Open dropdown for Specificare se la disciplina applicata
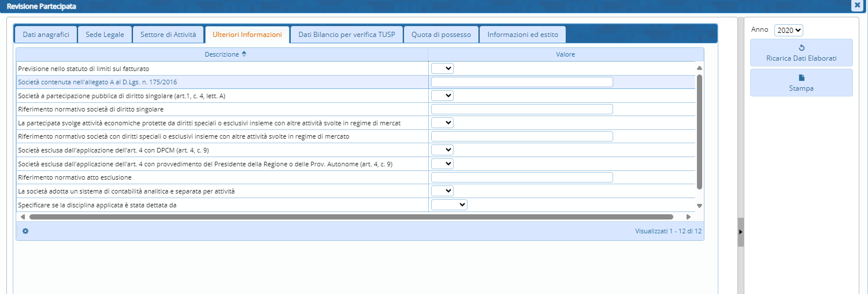This screenshot has width=868, height=294. pos(449,204)
